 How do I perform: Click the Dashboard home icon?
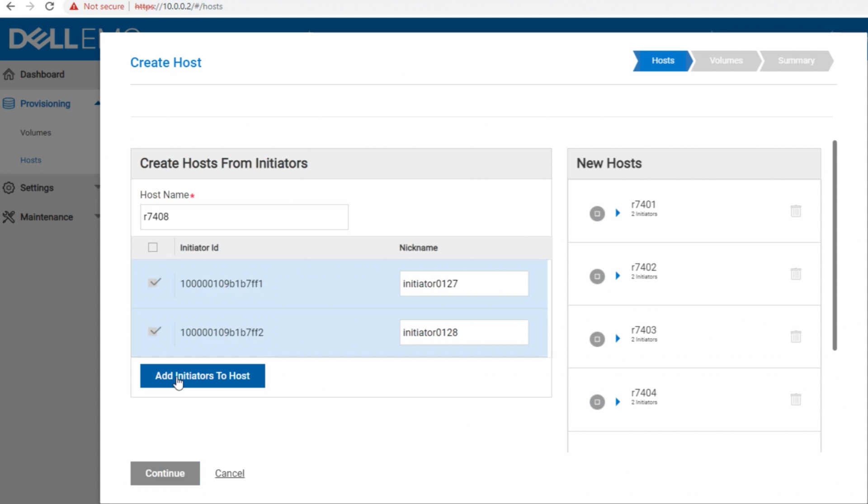tap(9, 74)
